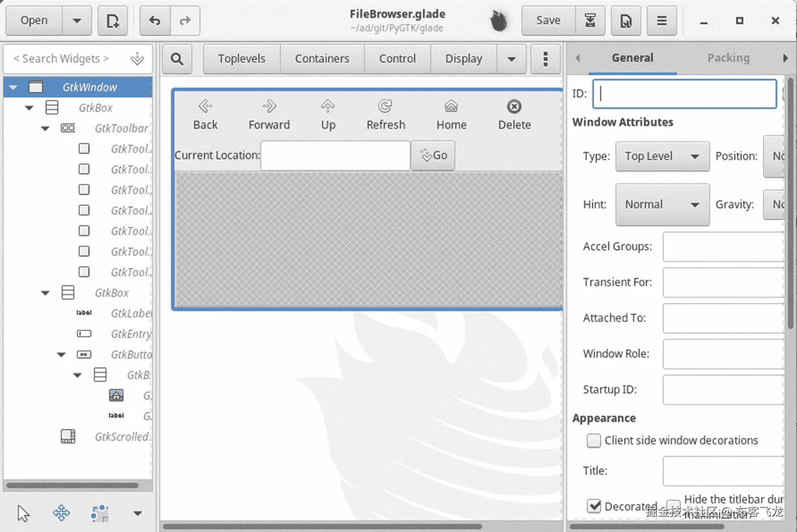Focus the Title field

(723, 471)
